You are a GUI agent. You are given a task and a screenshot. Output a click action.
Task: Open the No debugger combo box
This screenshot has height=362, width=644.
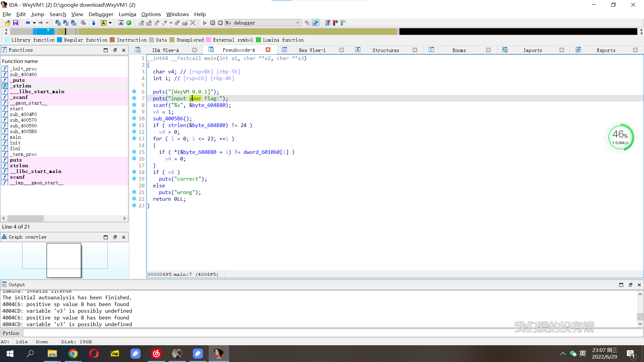point(263,23)
